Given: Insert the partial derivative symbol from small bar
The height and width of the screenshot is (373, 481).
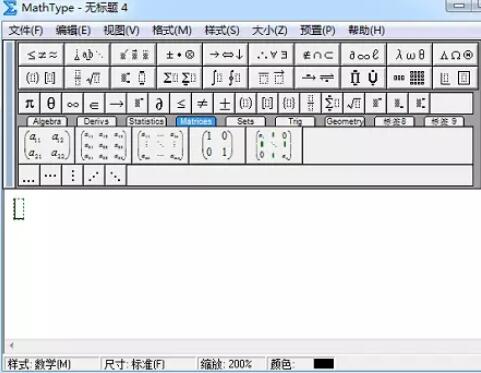Looking at the screenshot, I should click(x=159, y=104).
